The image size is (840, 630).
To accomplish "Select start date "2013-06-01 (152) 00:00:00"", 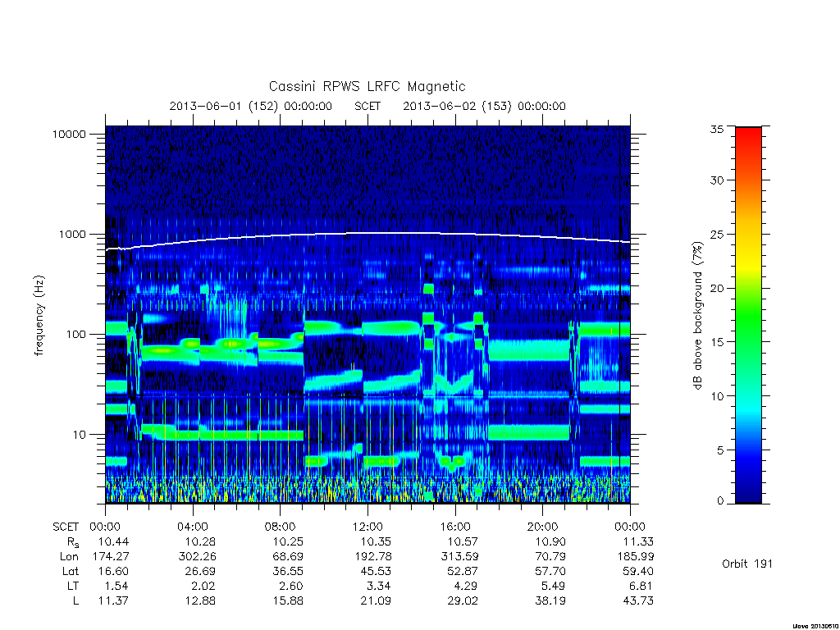I will pos(251,106).
